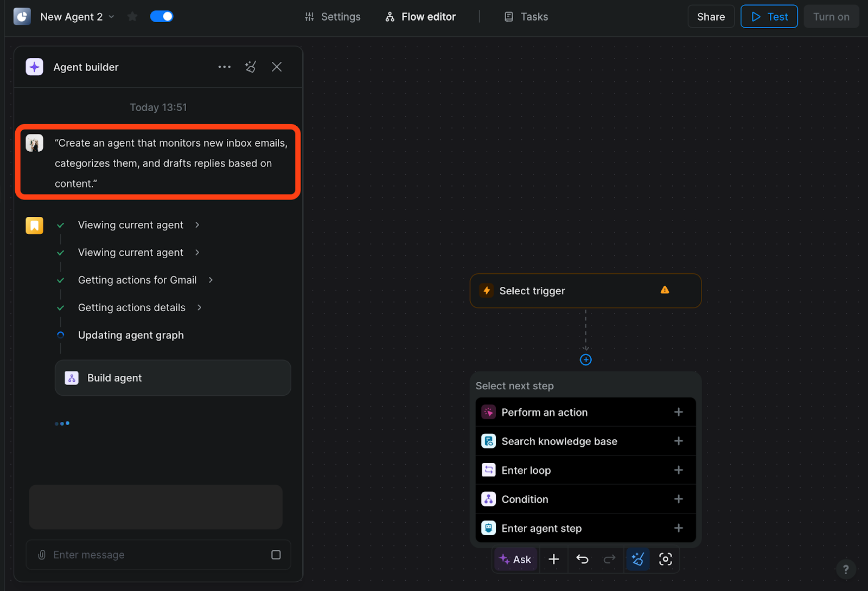
Task: Click the undo arrow in canvas toolbar
Action: pos(582,559)
